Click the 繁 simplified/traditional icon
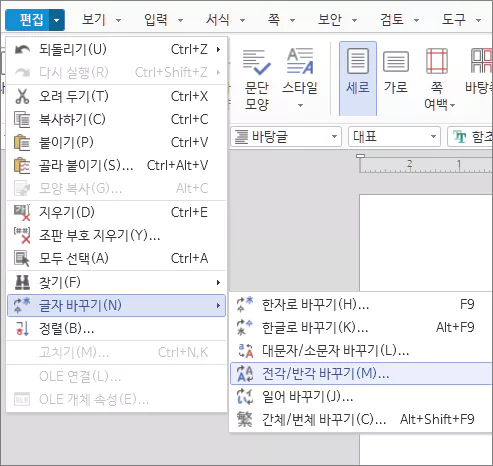The image size is (493, 466). click(245, 419)
